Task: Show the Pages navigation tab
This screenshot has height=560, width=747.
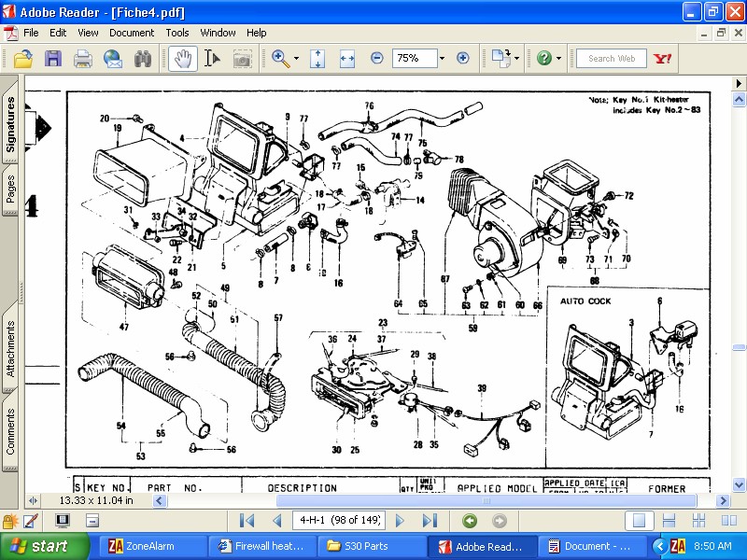Action: (10, 189)
